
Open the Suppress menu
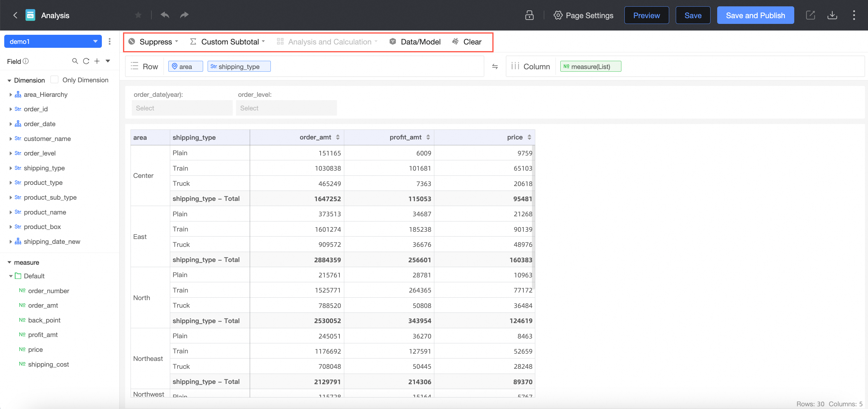(x=155, y=42)
